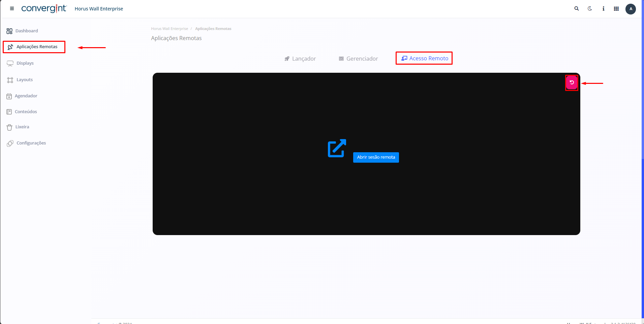Click the large external link icon
Viewport: 644px width, 324px height.
click(x=337, y=148)
